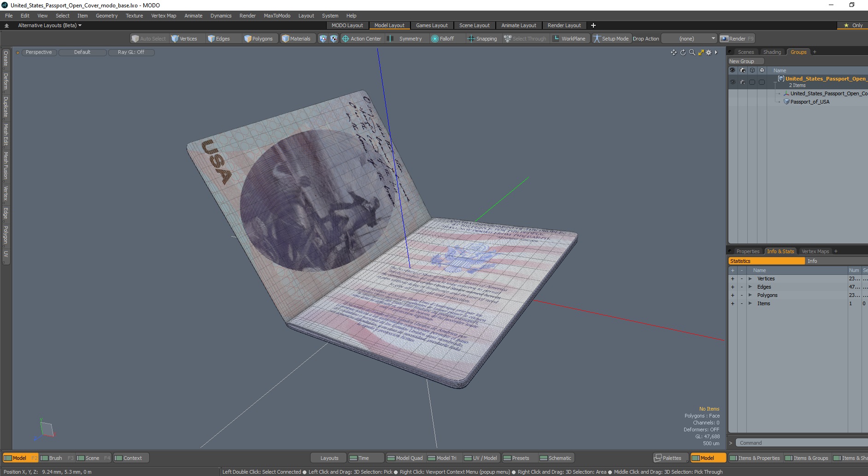Open the vertical Mesh Edit sidebar tab

pos(6,135)
